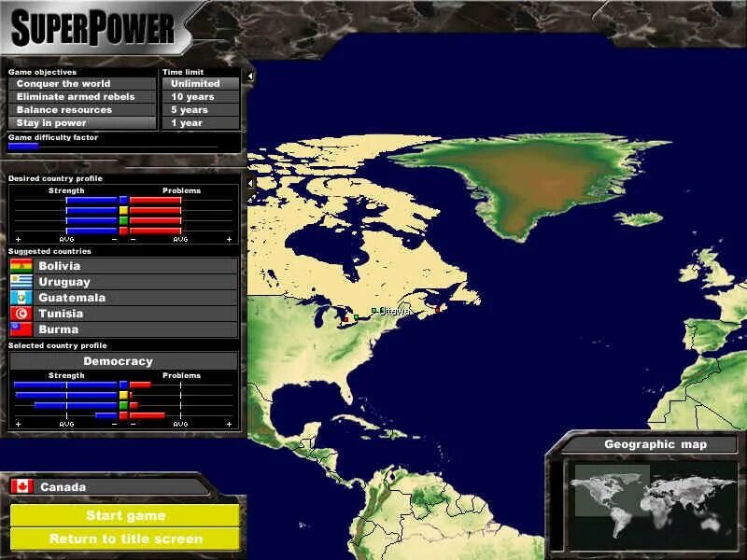Set time limit to Unlimited
747x560 pixels.
click(201, 84)
